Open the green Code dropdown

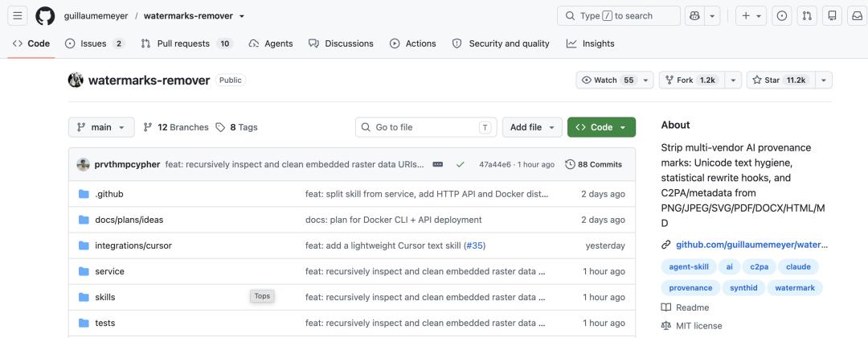click(x=601, y=127)
